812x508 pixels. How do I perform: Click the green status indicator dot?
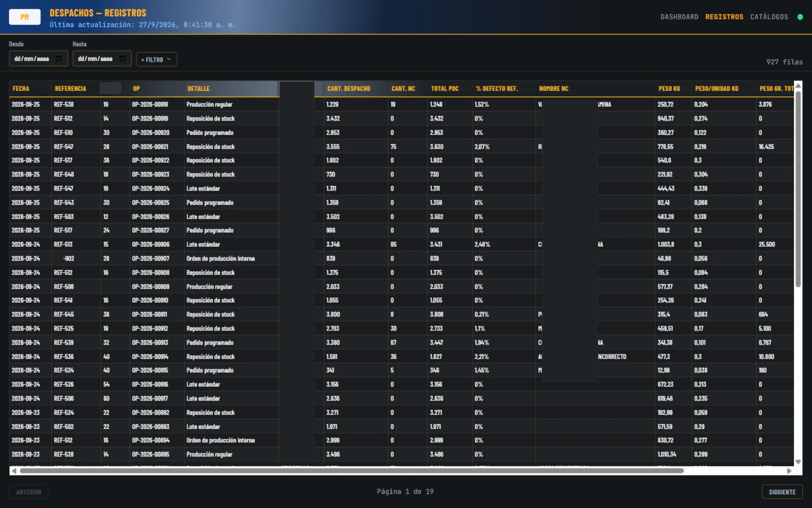pyautogui.click(x=800, y=17)
